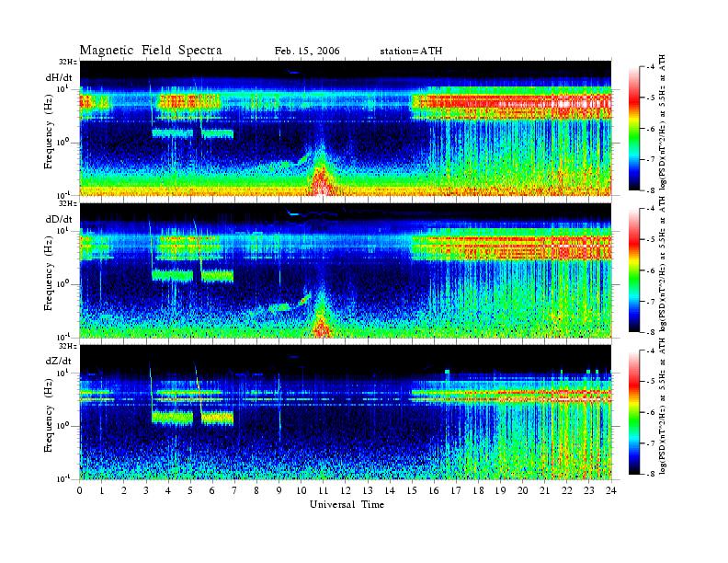Click the dZ/dt spectrogram plot
This screenshot has height=563, width=728.
point(346,412)
